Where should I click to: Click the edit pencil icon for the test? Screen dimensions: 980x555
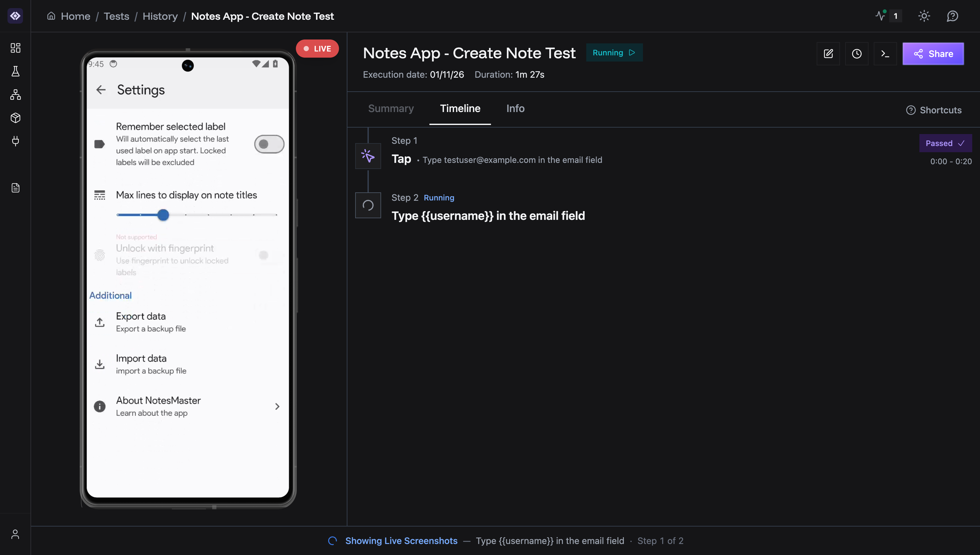point(828,53)
